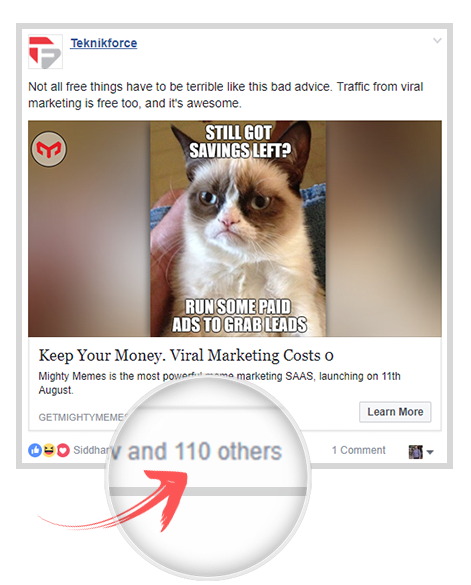Open the Siddharth reactions name list
The width and height of the screenshot is (471, 585).
click(x=92, y=450)
